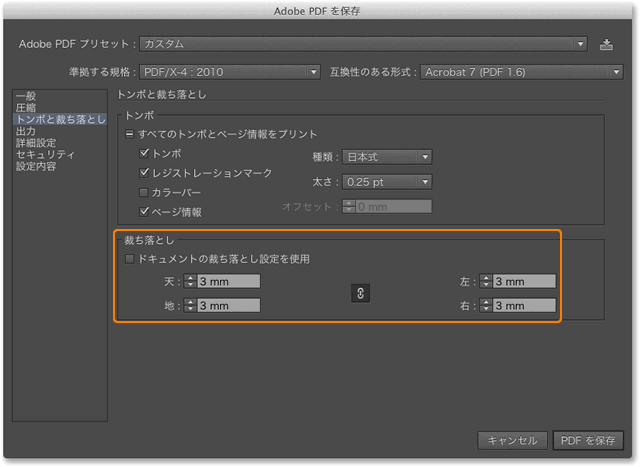
Task: Enable the カラーバー checkbox
Action: pyautogui.click(x=145, y=192)
